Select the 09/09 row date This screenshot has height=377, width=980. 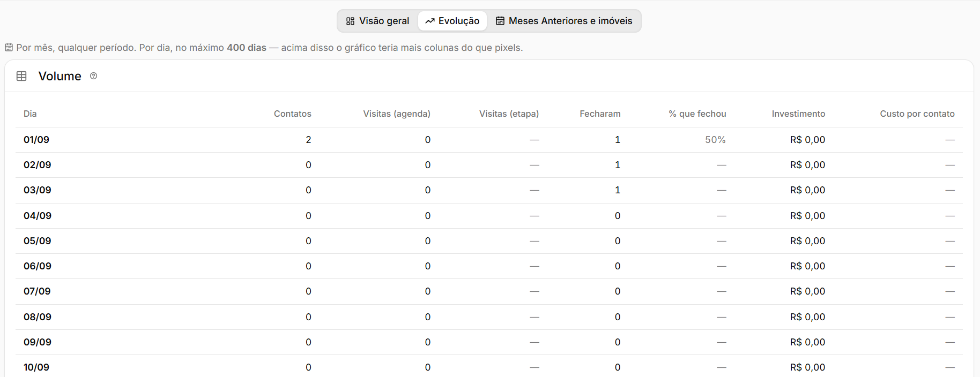tap(38, 342)
